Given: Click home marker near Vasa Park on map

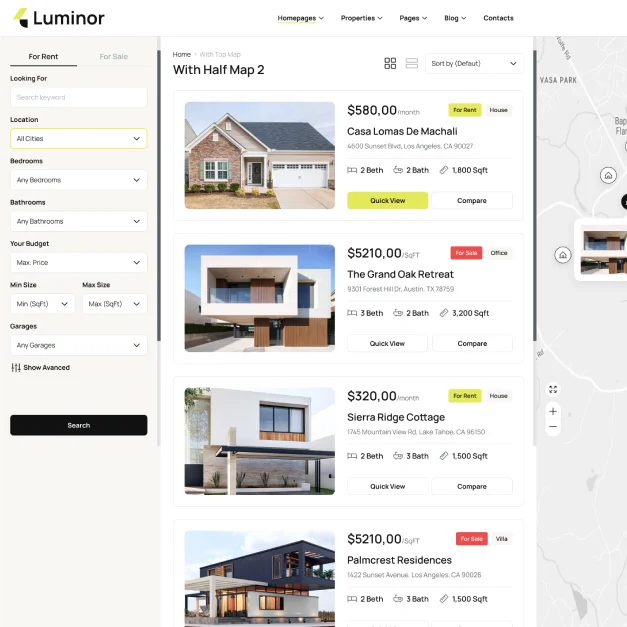Looking at the screenshot, I should (608, 175).
